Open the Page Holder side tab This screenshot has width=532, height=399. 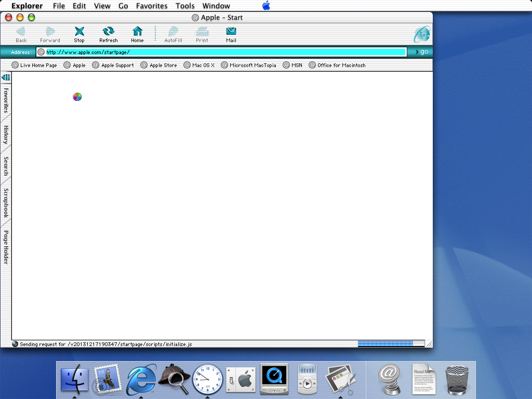(6, 247)
